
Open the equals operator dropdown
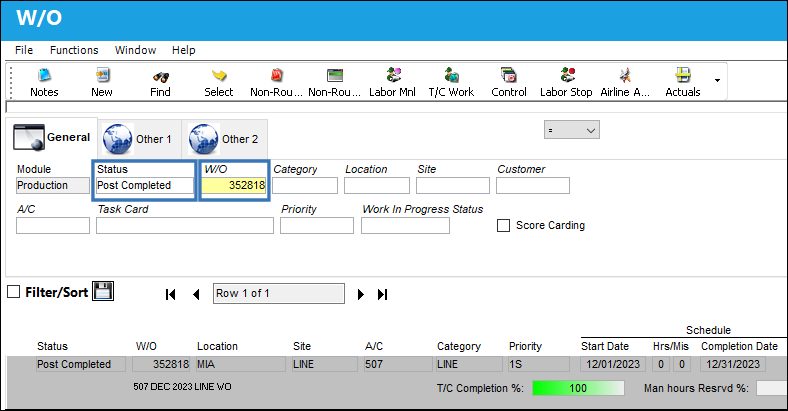point(572,130)
